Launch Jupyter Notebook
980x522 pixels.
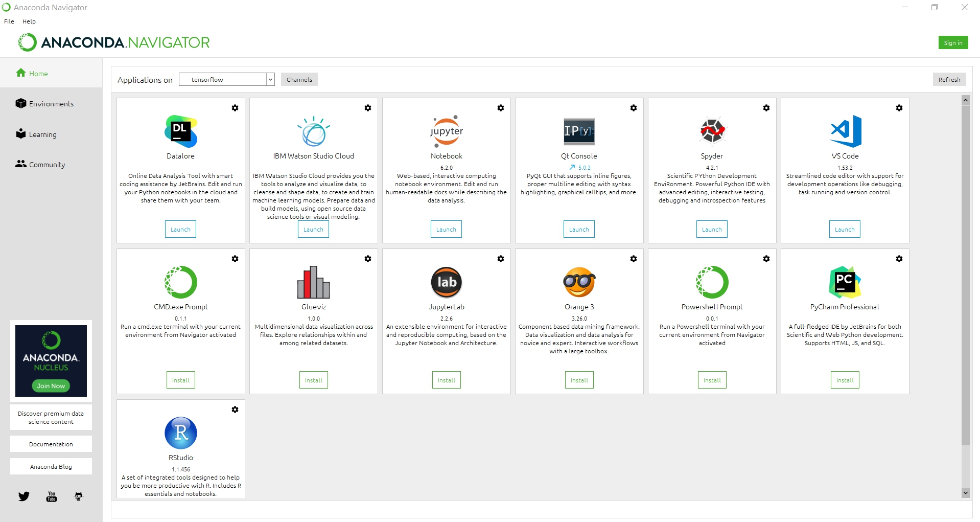click(446, 229)
